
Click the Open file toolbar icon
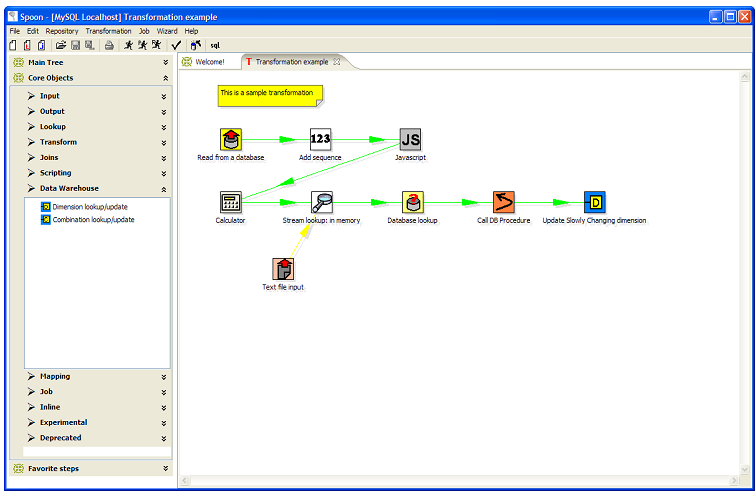[x=61, y=45]
